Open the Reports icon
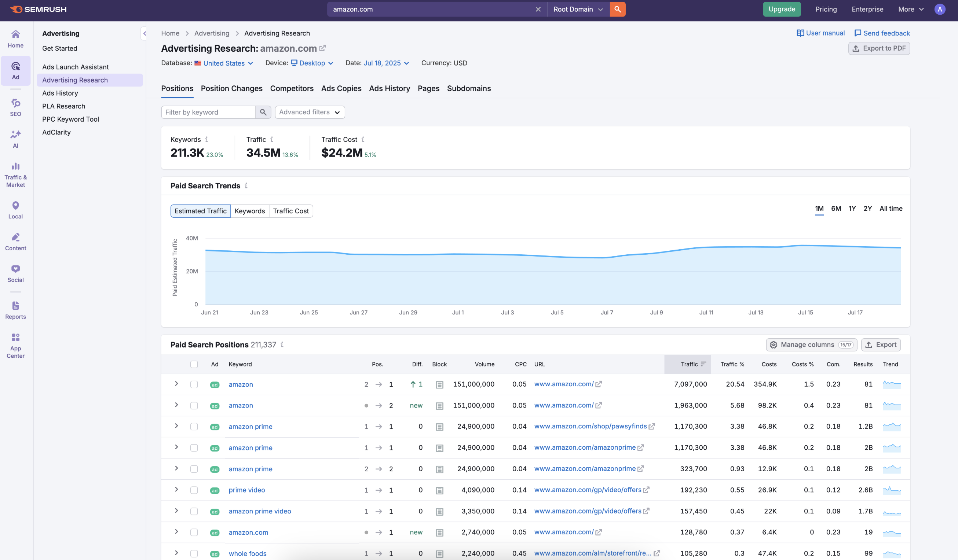Viewport: 958px width, 560px height. tap(15, 310)
